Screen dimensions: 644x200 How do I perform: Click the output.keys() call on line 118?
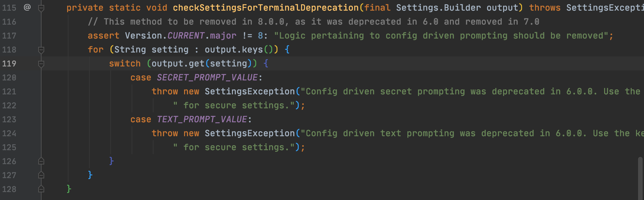(x=242, y=50)
